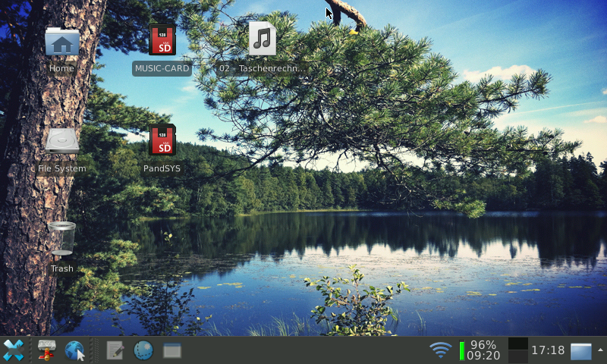Open the window icon launcher in the panel
This screenshot has width=607, height=364.
click(172, 350)
